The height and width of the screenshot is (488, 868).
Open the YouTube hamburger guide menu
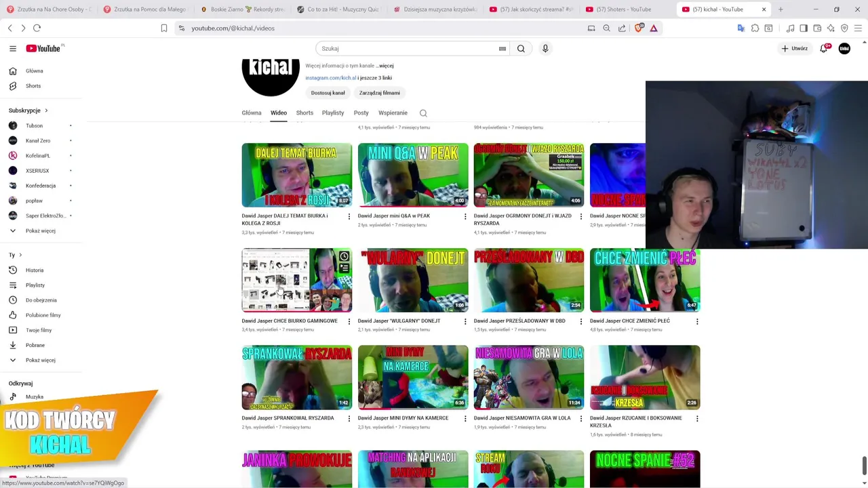click(x=13, y=48)
